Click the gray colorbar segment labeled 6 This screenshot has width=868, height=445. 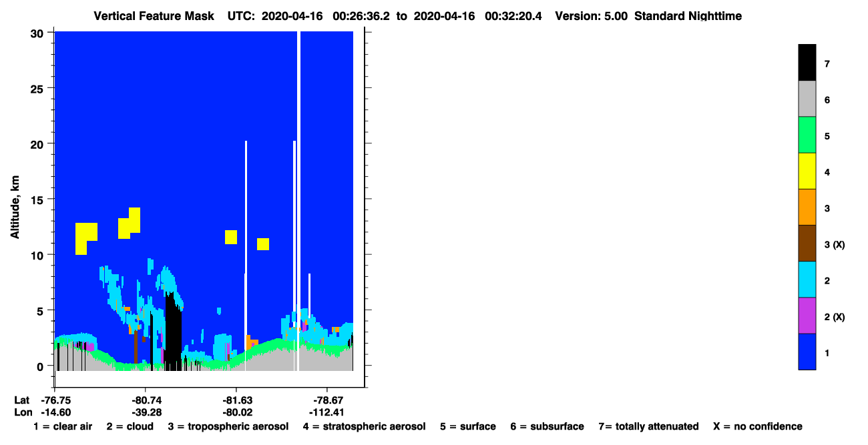pos(807,99)
